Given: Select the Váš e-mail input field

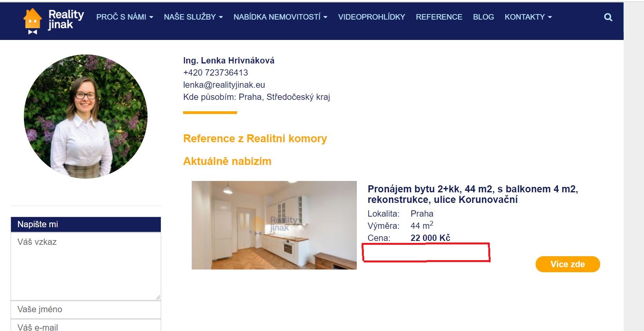Looking at the screenshot, I should pyautogui.click(x=86, y=326).
